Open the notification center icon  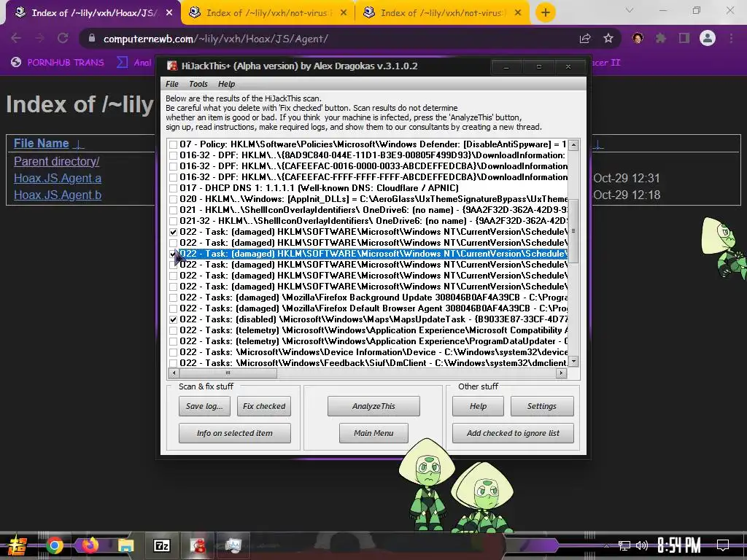pyautogui.click(x=723, y=545)
